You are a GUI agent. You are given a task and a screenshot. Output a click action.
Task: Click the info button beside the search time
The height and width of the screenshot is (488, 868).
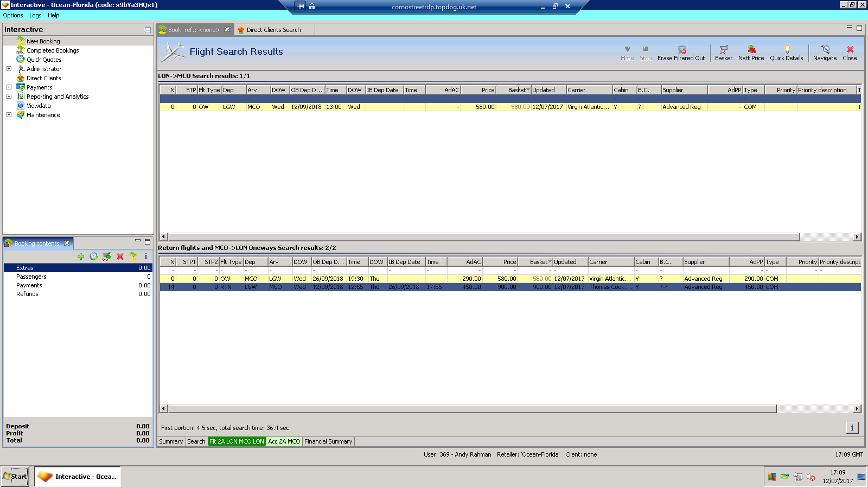pyautogui.click(x=852, y=428)
